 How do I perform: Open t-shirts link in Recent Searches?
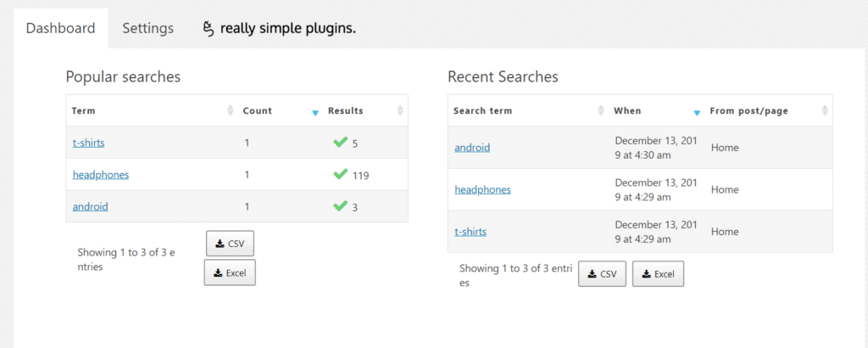pos(470,232)
